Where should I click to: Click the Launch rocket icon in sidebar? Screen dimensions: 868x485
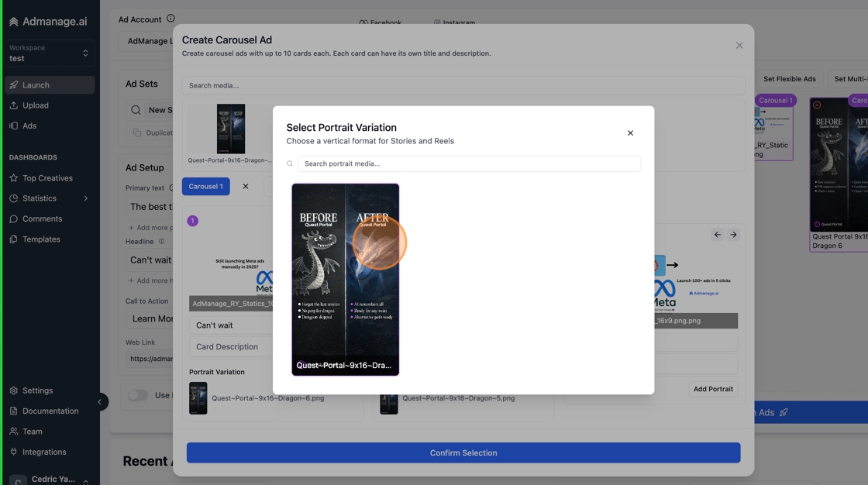tap(14, 84)
